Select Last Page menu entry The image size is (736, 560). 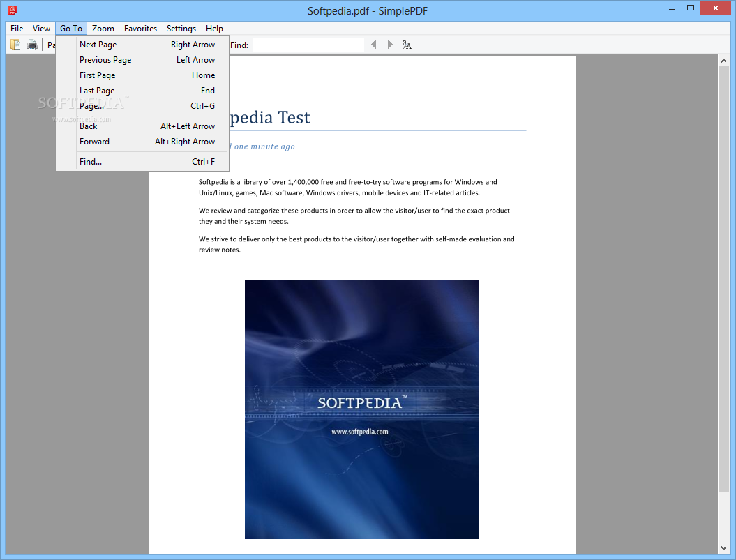pos(142,91)
